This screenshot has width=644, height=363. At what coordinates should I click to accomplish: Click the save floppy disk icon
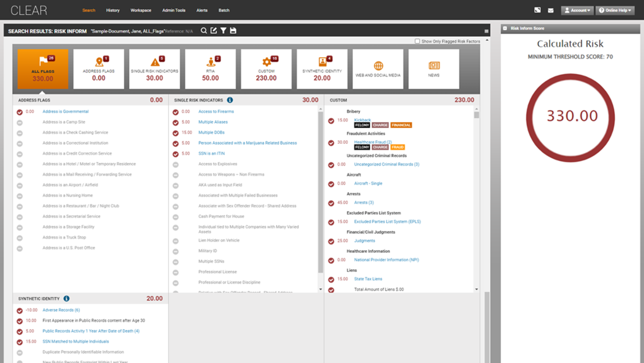232,31
